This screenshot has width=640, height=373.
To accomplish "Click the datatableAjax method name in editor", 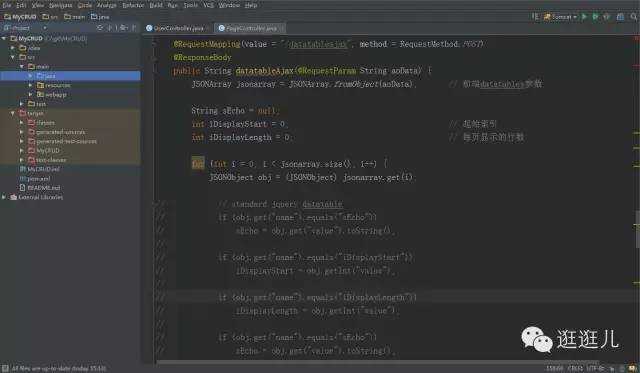I will (x=264, y=71).
